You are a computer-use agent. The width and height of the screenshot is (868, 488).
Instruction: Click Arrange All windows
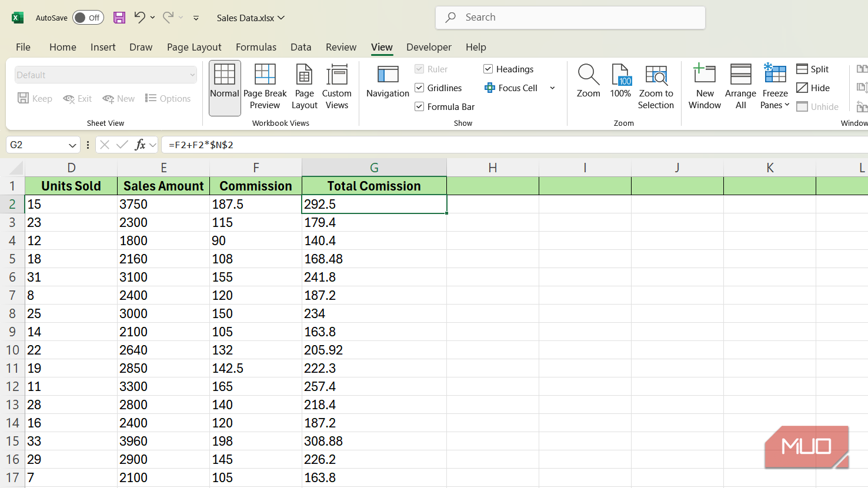(740, 88)
